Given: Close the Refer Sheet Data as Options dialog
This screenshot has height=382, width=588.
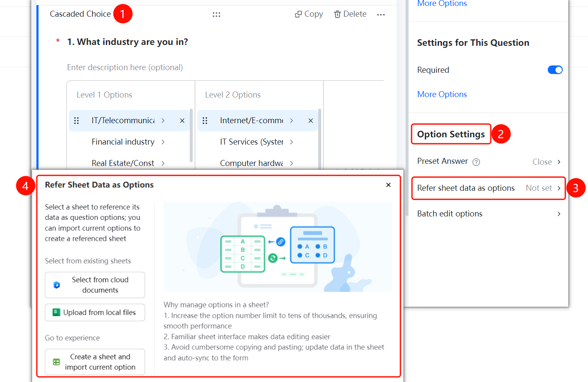Looking at the screenshot, I should click(x=388, y=185).
